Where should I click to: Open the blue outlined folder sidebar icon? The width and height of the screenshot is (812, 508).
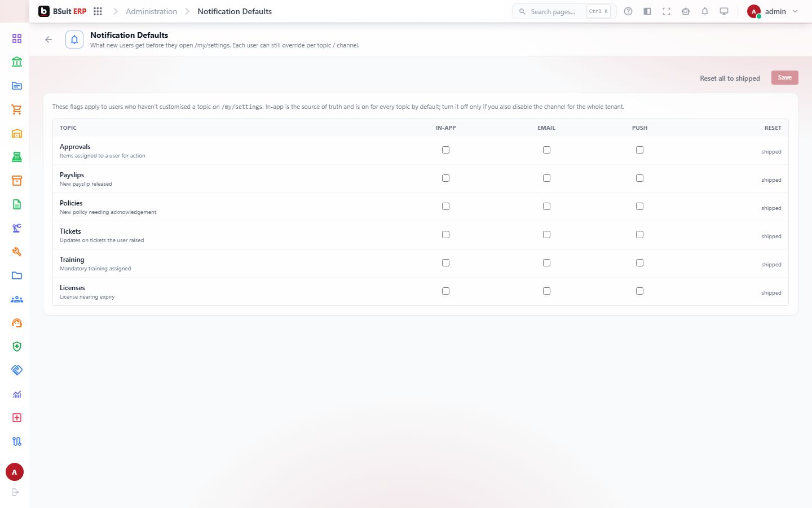(x=17, y=275)
